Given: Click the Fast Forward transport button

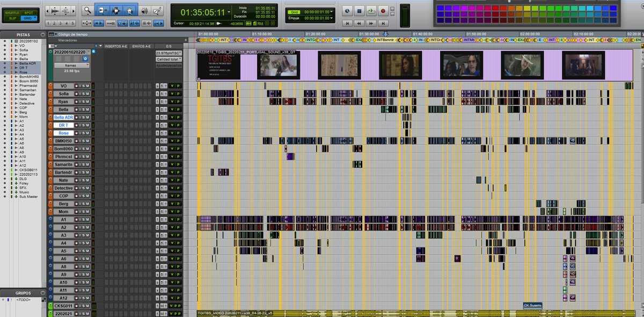Looking at the screenshot, I should [371, 23].
